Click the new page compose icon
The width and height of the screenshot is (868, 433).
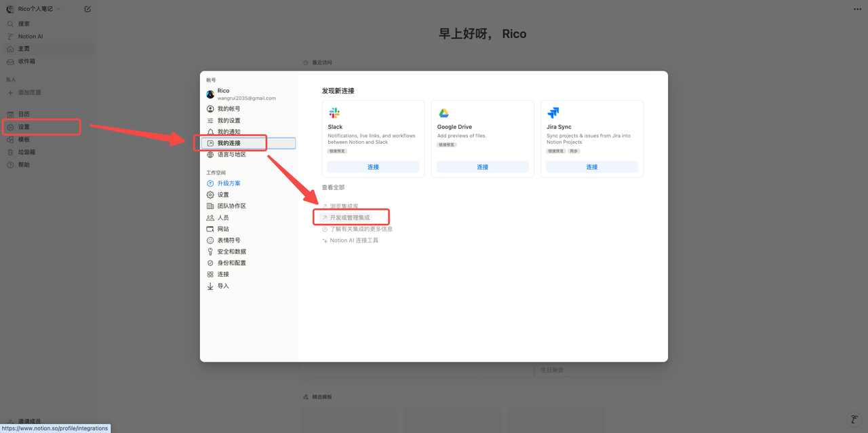coord(87,9)
